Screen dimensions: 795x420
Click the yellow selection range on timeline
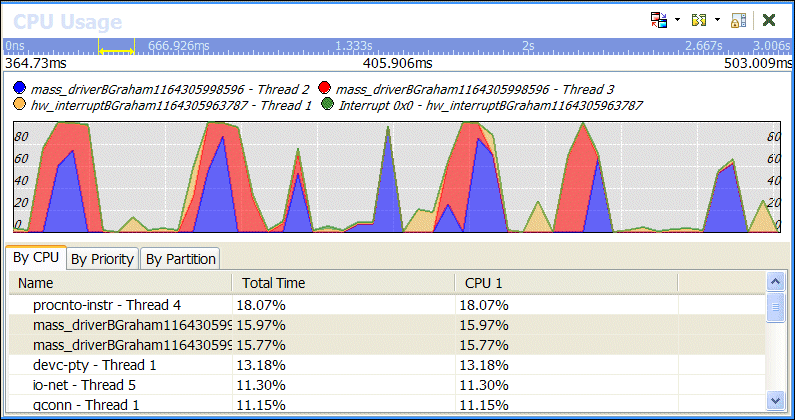coord(116,46)
